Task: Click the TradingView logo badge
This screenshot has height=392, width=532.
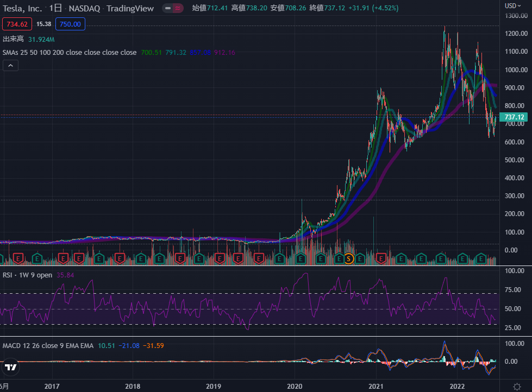Action: pos(10,368)
